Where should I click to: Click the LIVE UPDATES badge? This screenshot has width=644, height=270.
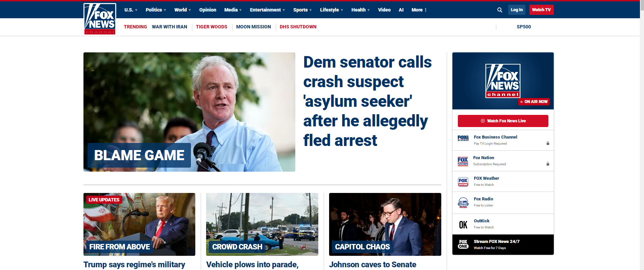(x=104, y=200)
